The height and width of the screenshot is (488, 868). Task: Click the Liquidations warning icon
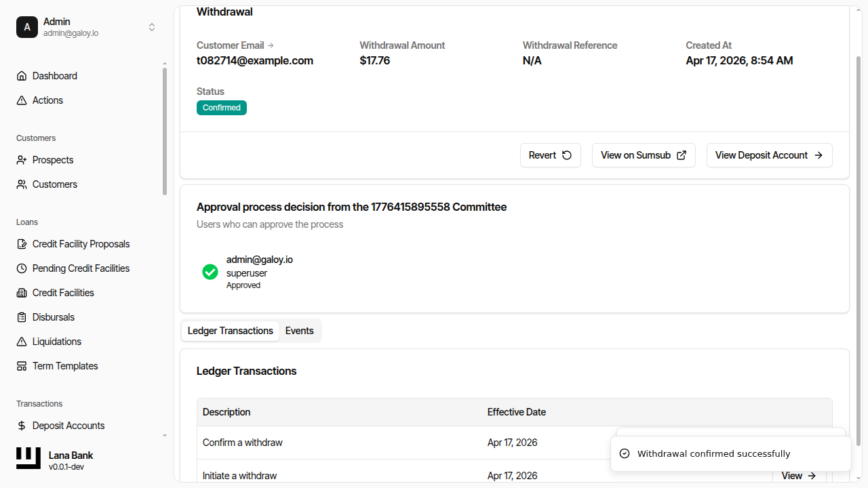coord(21,341)
